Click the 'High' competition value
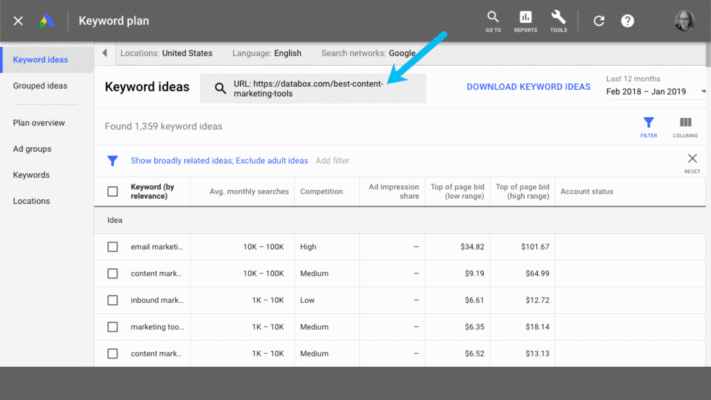711x400 pixels. click(x=308, y=247)
